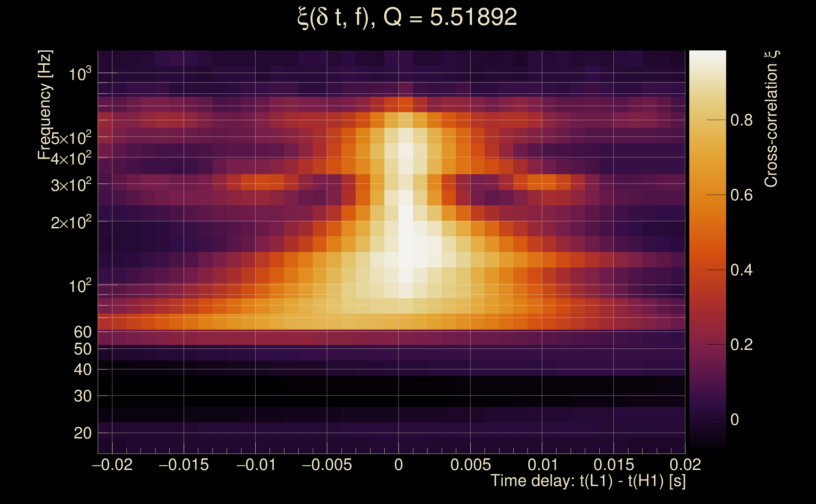Click the 0.2 tick label on the colorbar
The image size is (816, 504).
(x=741, y=345)
